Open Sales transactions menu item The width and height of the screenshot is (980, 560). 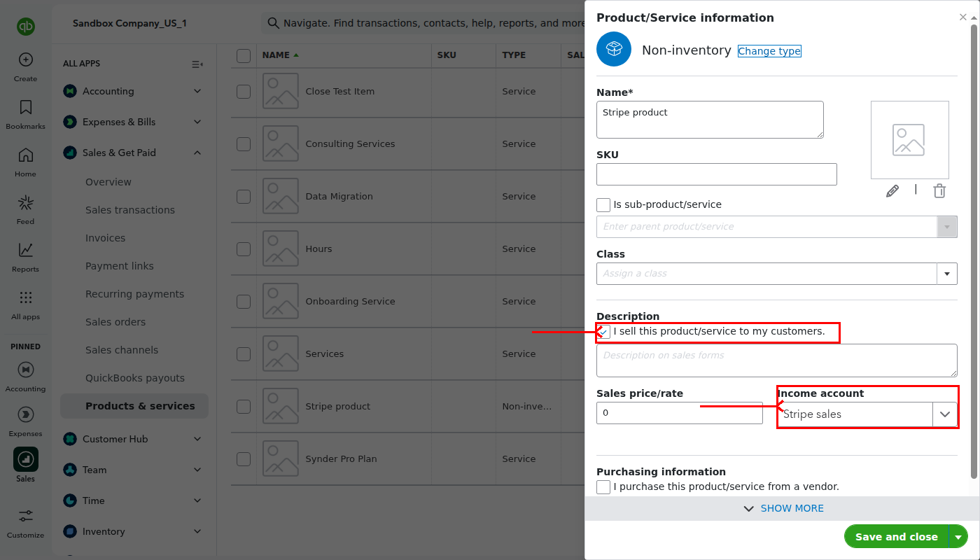click(130, 210)
